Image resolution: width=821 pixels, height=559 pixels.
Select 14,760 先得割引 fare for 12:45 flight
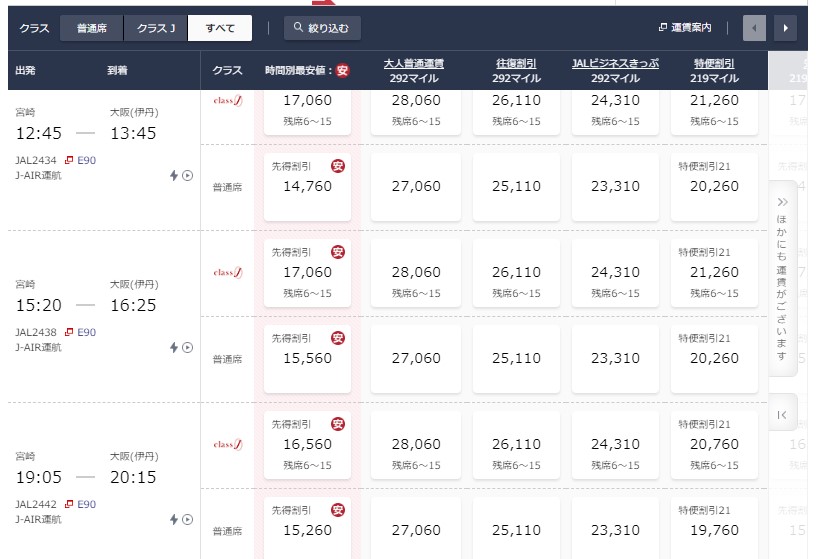(307, 187)
